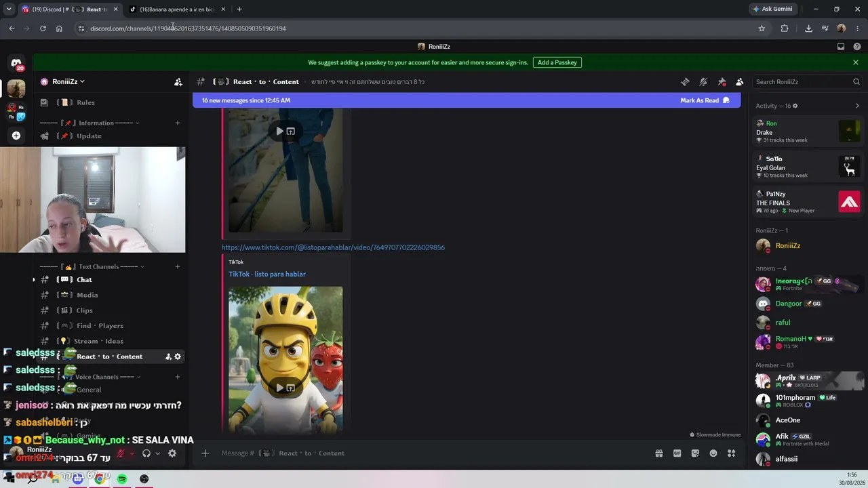The height and width of the screenshot is (488, 868).
Task: Create channel in Voice Channels category
Action: [x=178, y=377]
